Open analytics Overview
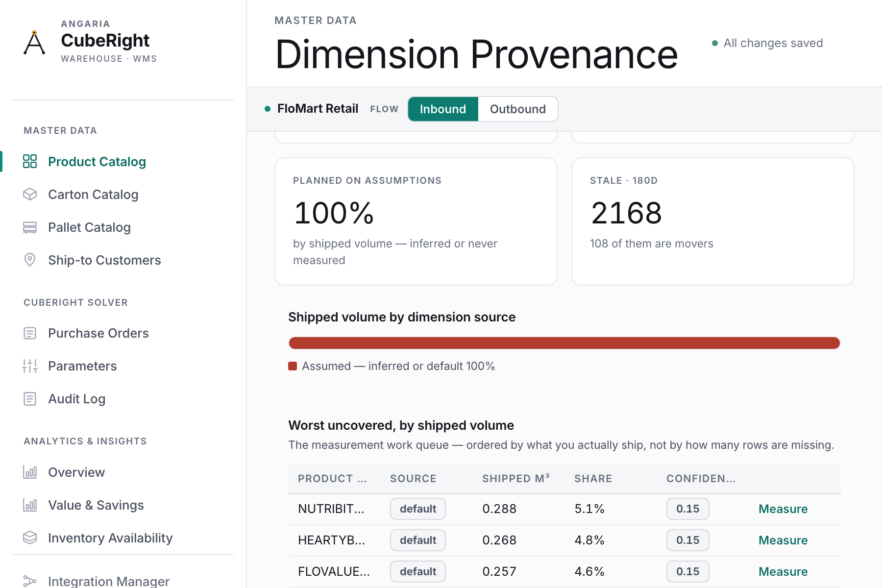 click(x=76, y=472)
